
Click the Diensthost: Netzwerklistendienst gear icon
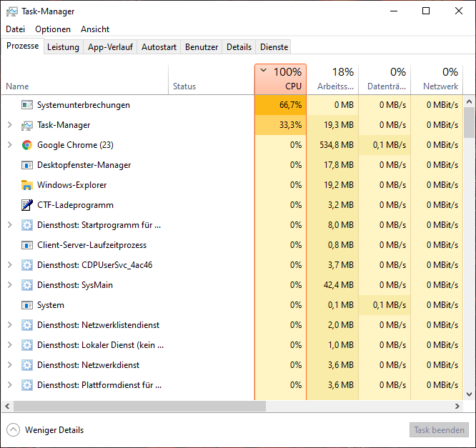[x=27, y=325]
